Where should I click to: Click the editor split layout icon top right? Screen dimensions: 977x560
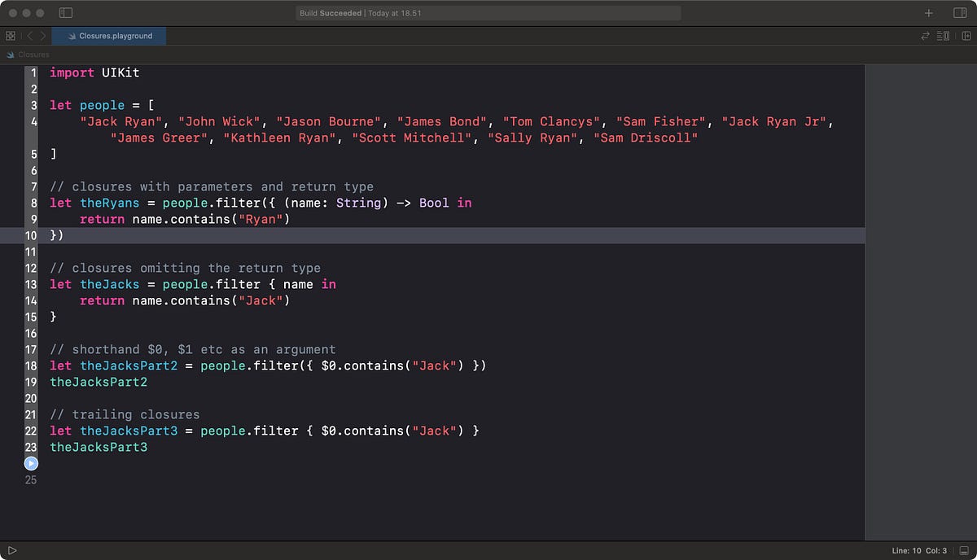[966, 36]
